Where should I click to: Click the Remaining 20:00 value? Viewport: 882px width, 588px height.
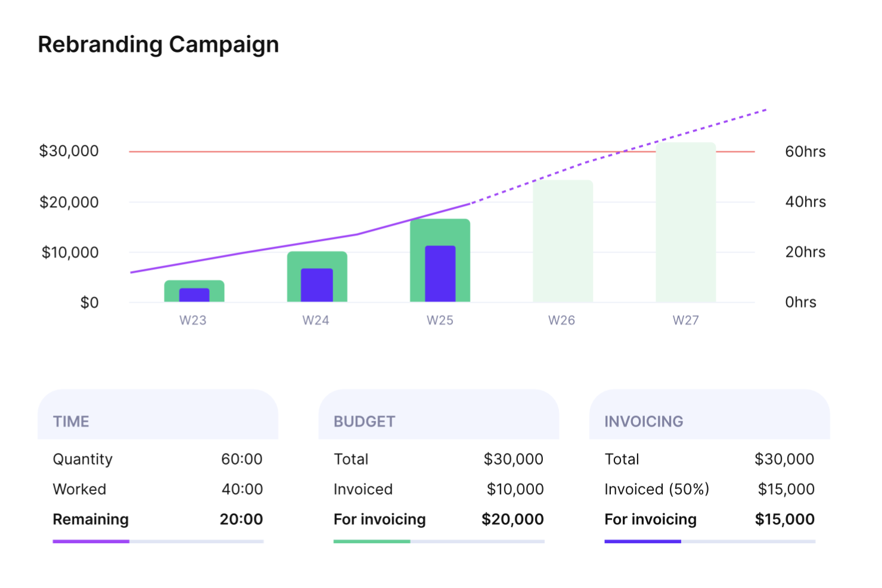tap(241, 519)
